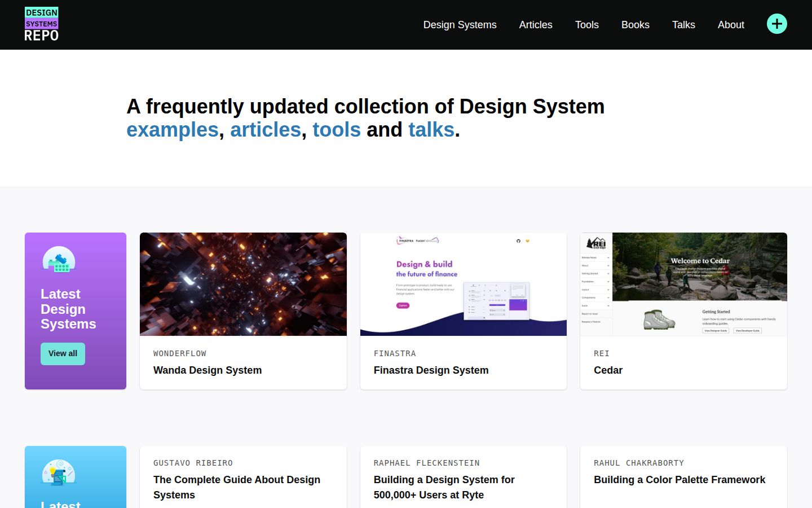Image resolution: width=812 pixels, height=508 pixels.
Task: Click the Latest Articles card icon
Action: click(59, 473)
